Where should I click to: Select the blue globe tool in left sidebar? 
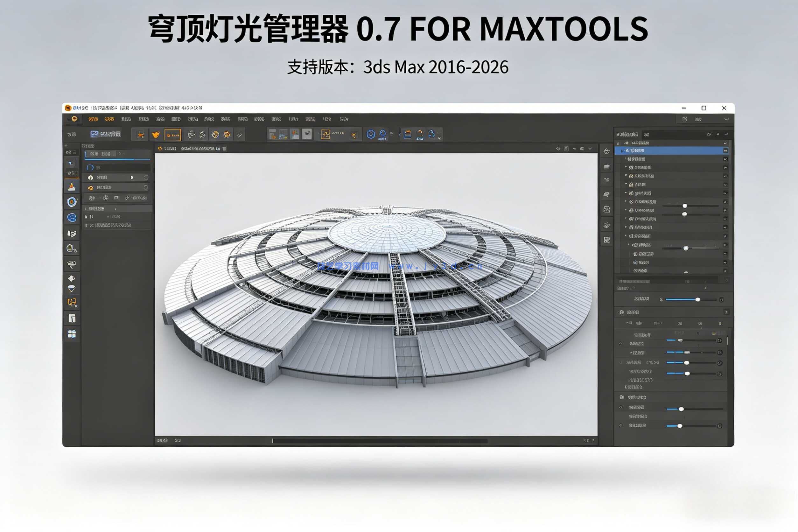tap(72, 218)
